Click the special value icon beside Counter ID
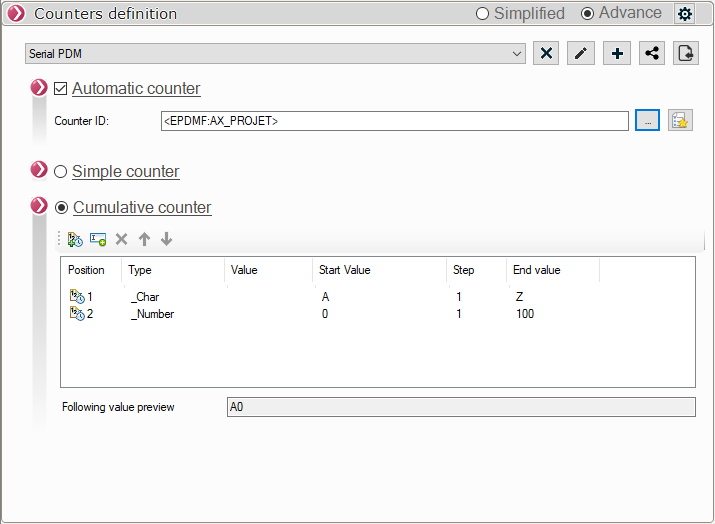Viewport: 715px width, 524px height. tap(681, 121)
